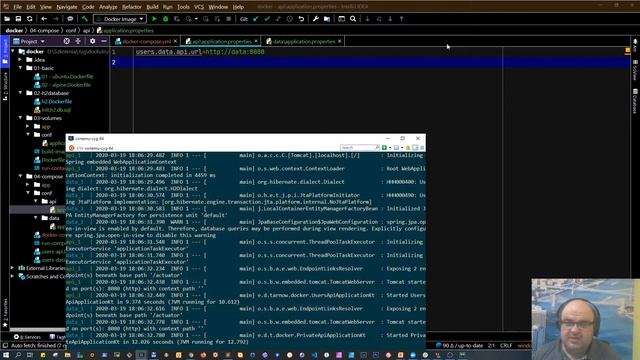Open the Navigate menu
The image size is (640, 360).
tap(67, 7)
